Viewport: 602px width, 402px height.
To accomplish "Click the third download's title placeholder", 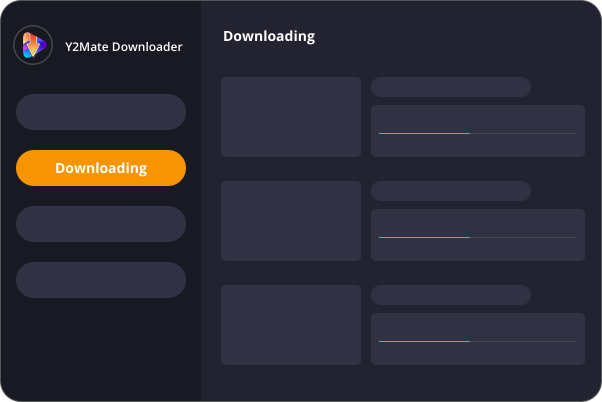I will pos(451,295).
